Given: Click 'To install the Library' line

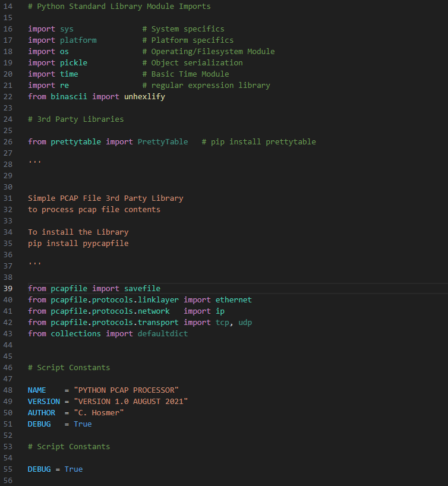Looking at the screenshot, I should (78, 232).
